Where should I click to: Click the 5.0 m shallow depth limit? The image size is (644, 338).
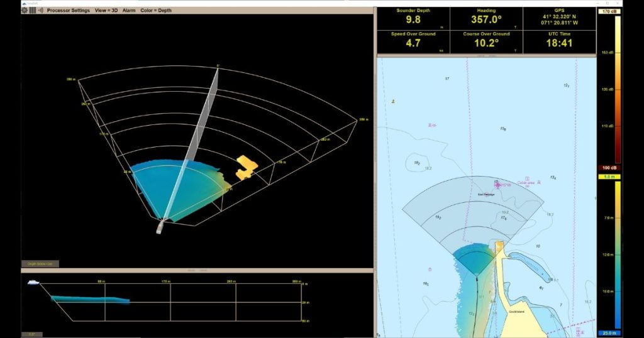pyautogui.click(x=608, y=178)
